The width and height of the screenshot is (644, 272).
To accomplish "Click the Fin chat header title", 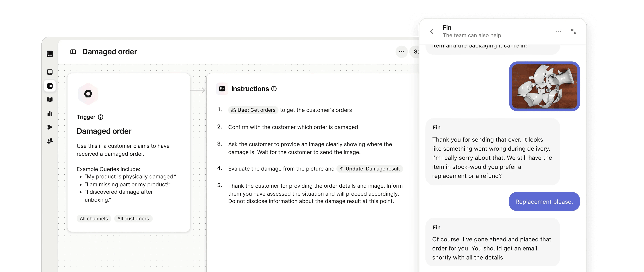I will pyautogui.click(x=447, y=27).
